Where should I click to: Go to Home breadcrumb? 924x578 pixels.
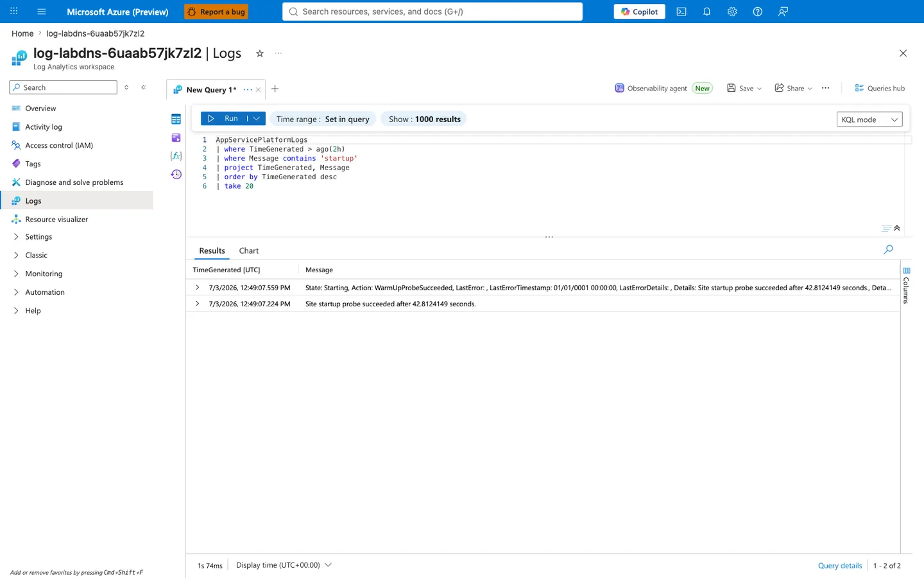point(22,33)
